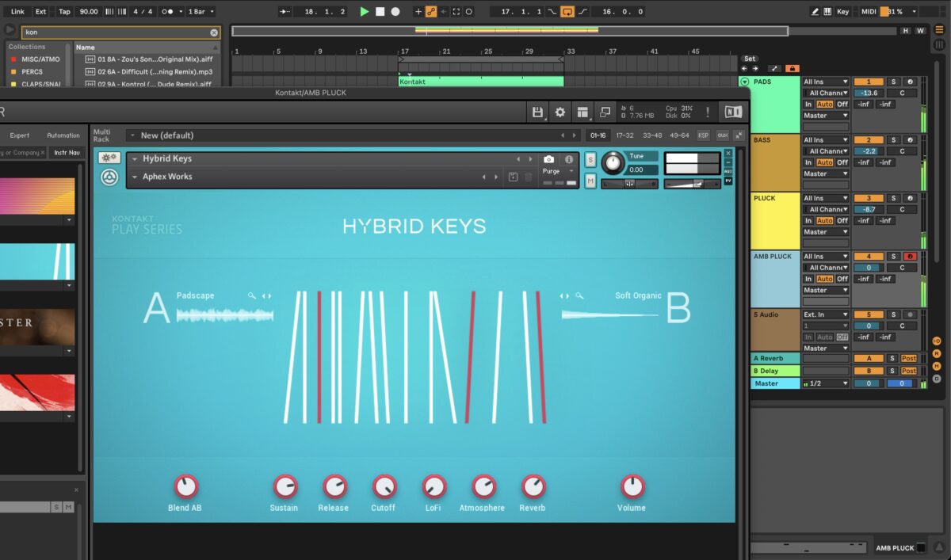The height and width of the screenshot is (560, 951).
Task: Select 17-32 multi rack page
Action: point(624,135)
